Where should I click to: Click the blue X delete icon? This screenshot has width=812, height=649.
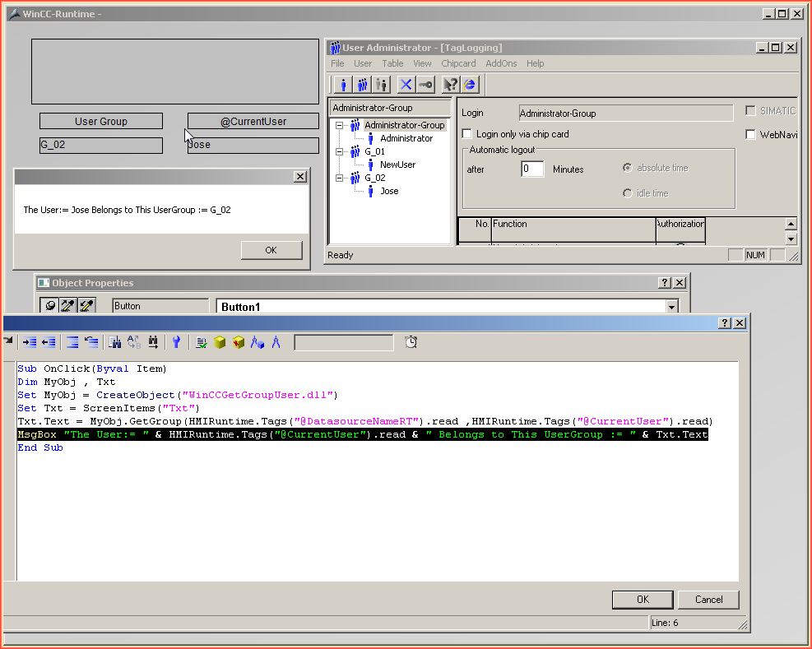[406, 85]
